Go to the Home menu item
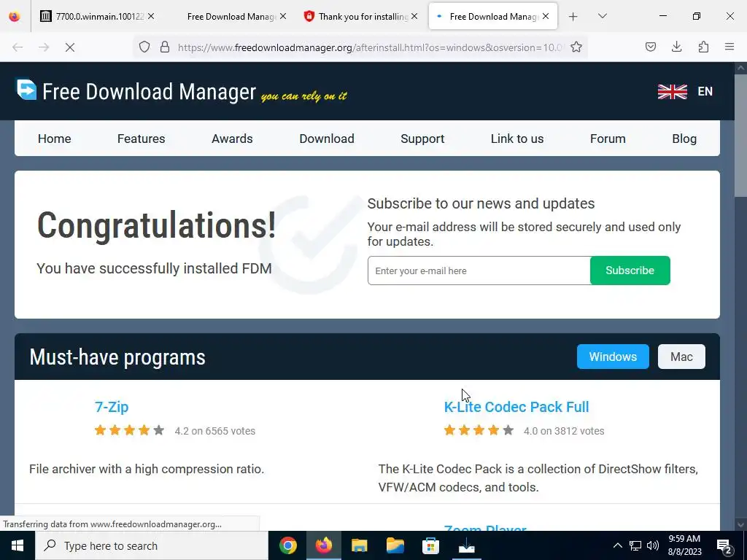The image size is (747, 560). pyautogui.click(x=54, y=139)
